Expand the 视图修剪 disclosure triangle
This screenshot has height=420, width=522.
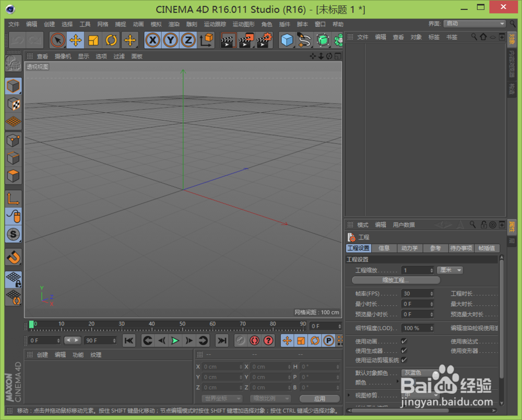[349, 395]
